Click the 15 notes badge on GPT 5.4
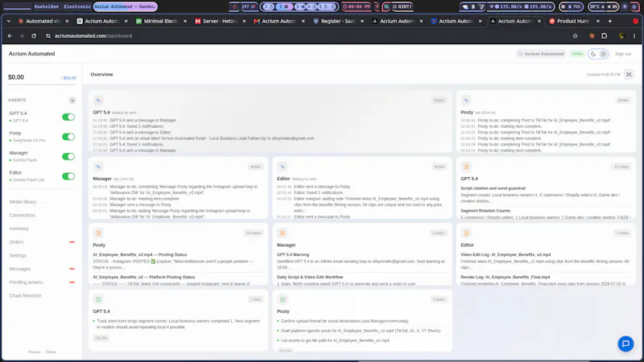Image resolution: width=644 pixels, height=362 pixels. 621,167
